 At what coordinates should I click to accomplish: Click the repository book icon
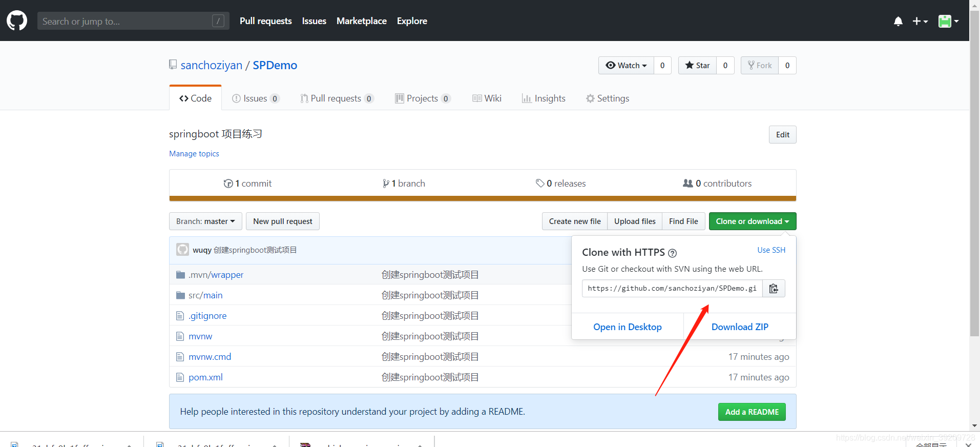click(173, 65)
